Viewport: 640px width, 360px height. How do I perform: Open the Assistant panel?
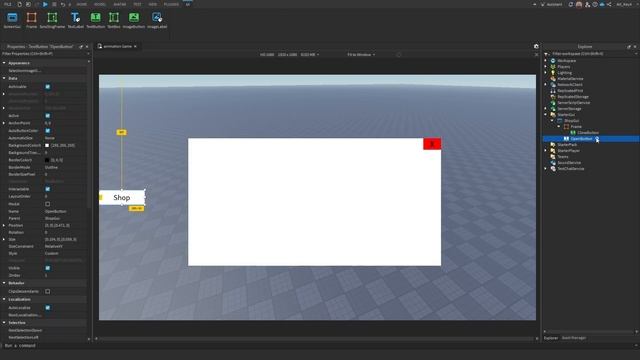551,4
